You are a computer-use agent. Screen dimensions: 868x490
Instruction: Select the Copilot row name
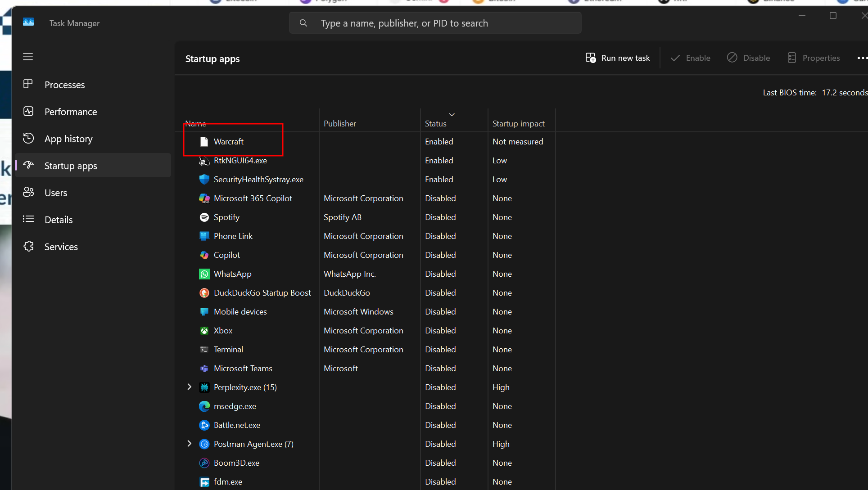[x=227, y=255]
